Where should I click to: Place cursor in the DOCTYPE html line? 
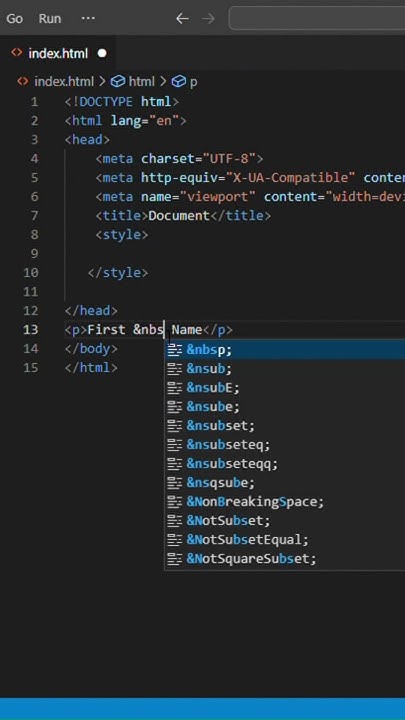(x=122, y=101)
